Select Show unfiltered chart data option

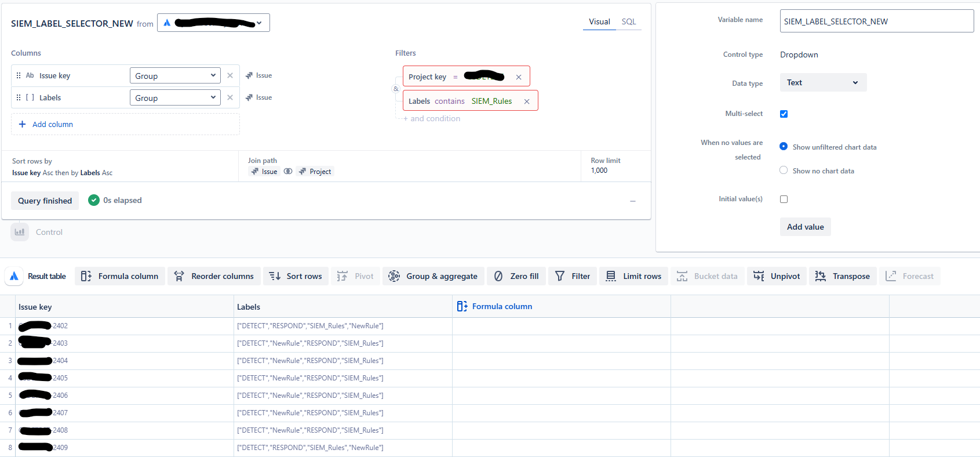point(784,147)
